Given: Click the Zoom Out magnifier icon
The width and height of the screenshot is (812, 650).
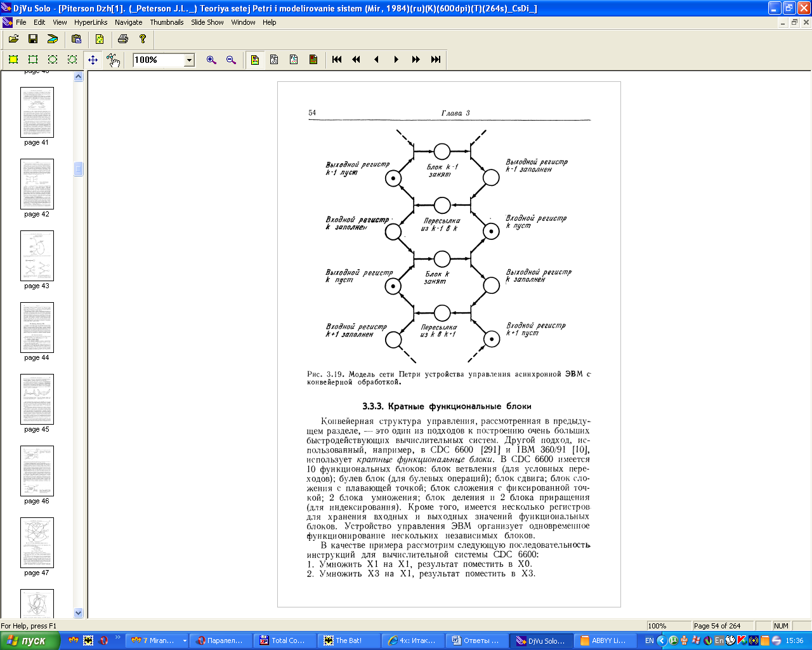Looking at the screenshot, I should click(231, 60).
